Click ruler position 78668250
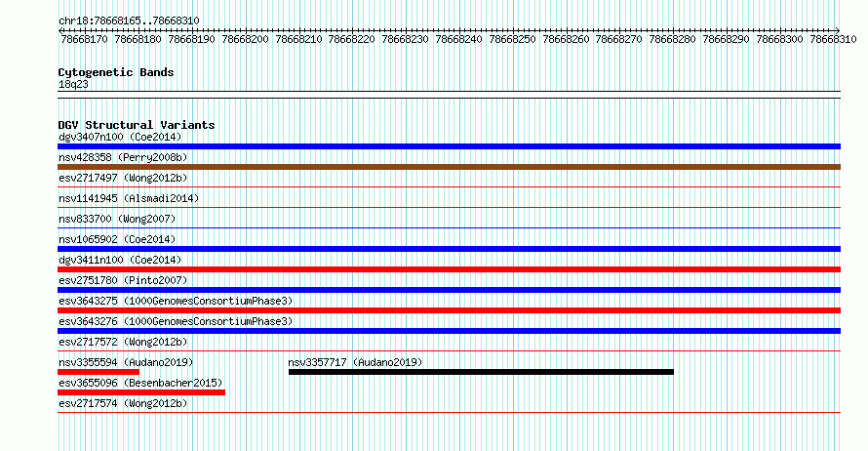The image size is (868, 451). click(x=513, y=40)
